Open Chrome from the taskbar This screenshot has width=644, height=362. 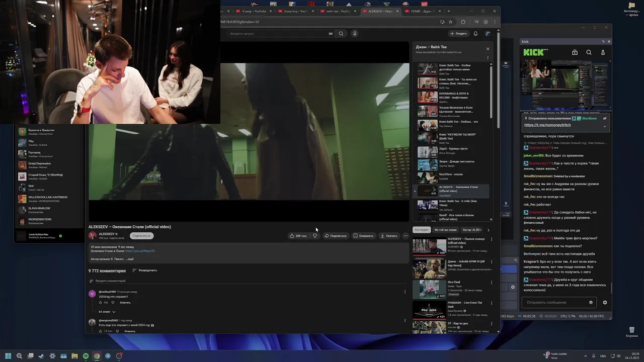[x=97, y=356]
